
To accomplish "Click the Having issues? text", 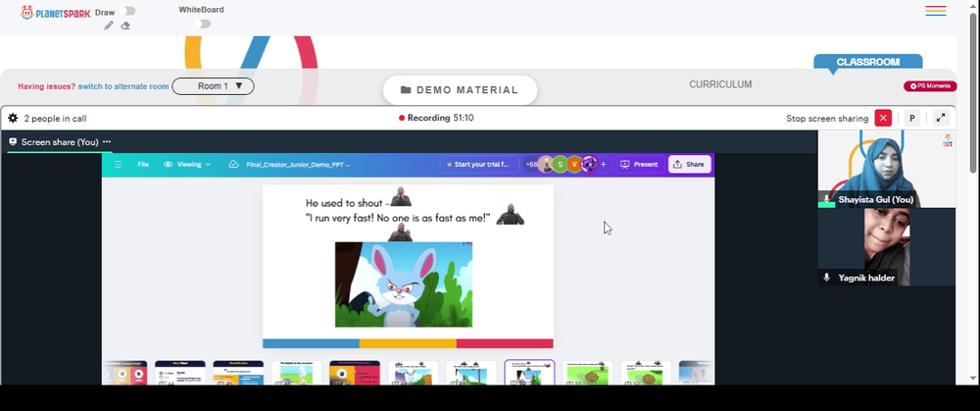I will [x=46, y=86].
